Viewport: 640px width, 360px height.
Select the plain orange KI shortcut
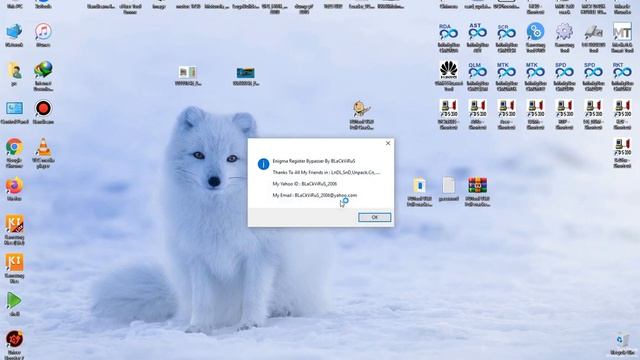pyautogui.click(x=14, y=269)
